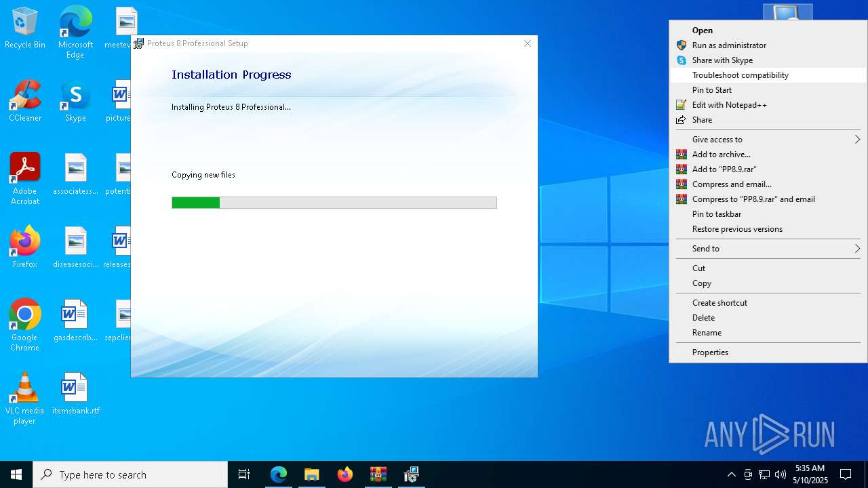
Task: Choose Pin to taskbar
Action: [768, 214]
